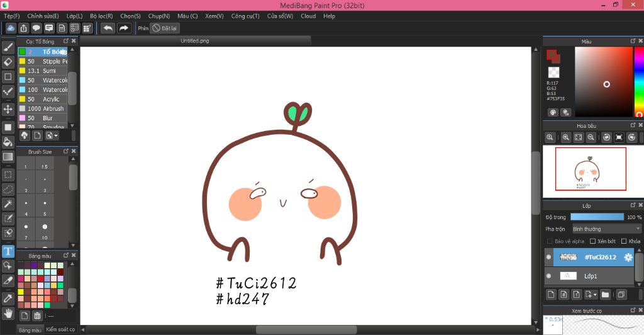Zoom out on the navigator
Viewport: 644px width, 335px height.
point(591,137)
